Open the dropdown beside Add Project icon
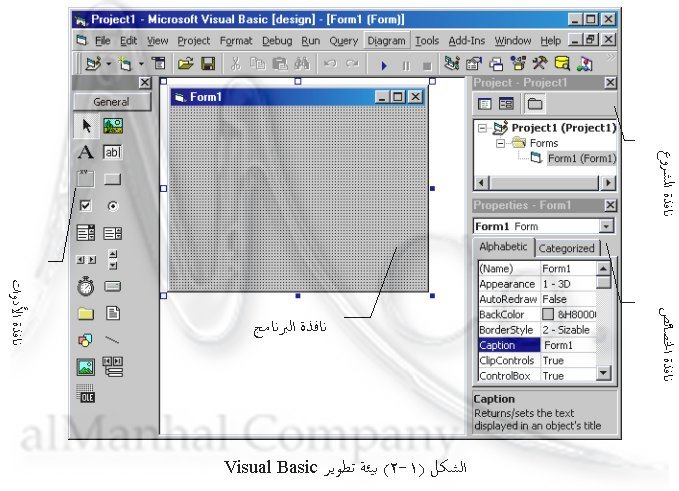Viewport: 679px width, 491px height. click(108, 65)
